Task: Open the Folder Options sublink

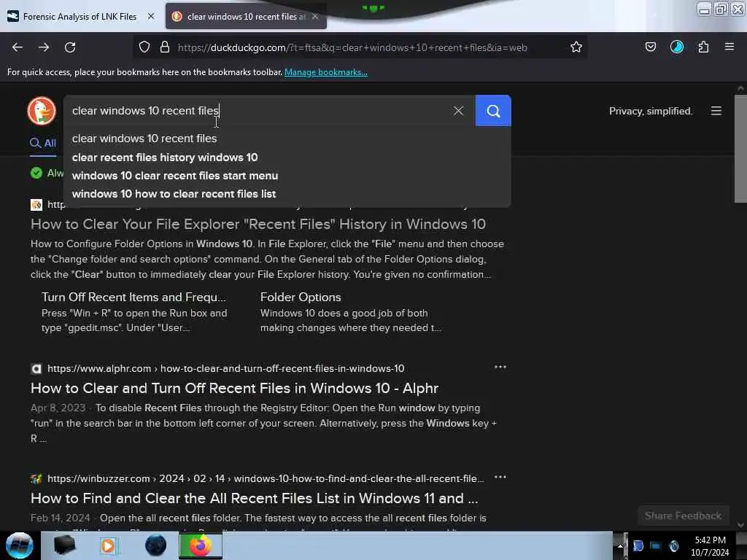Action: [x=301, y=297]
